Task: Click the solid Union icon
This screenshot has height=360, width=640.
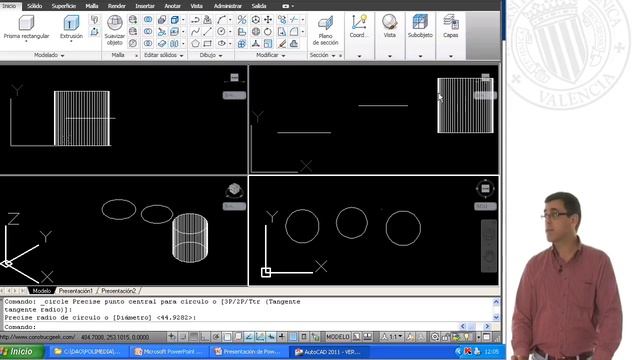Action: (x=148, y=20)
